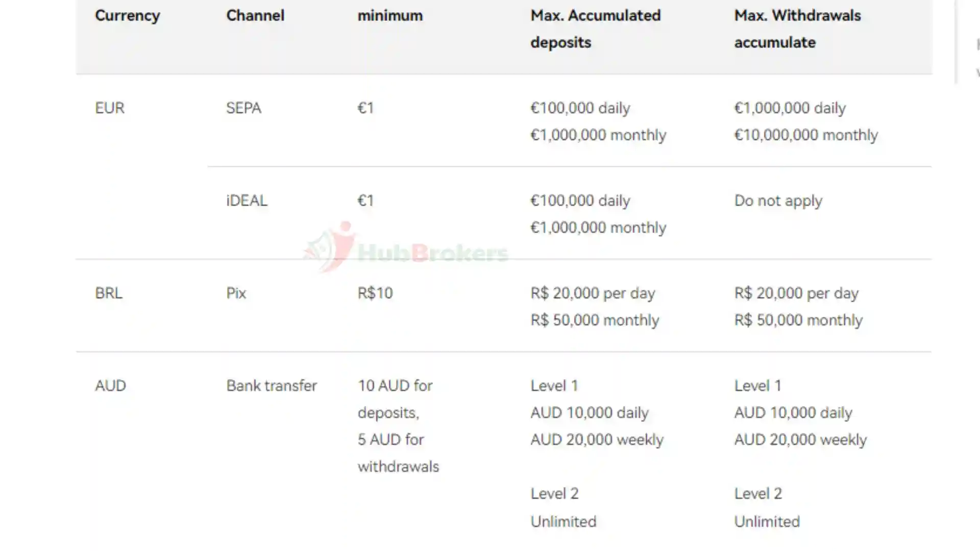The width and height of the screenshot is (980, 551).
Task: Select the 10 AUD for deposits text
Action: tap(395, 399)
